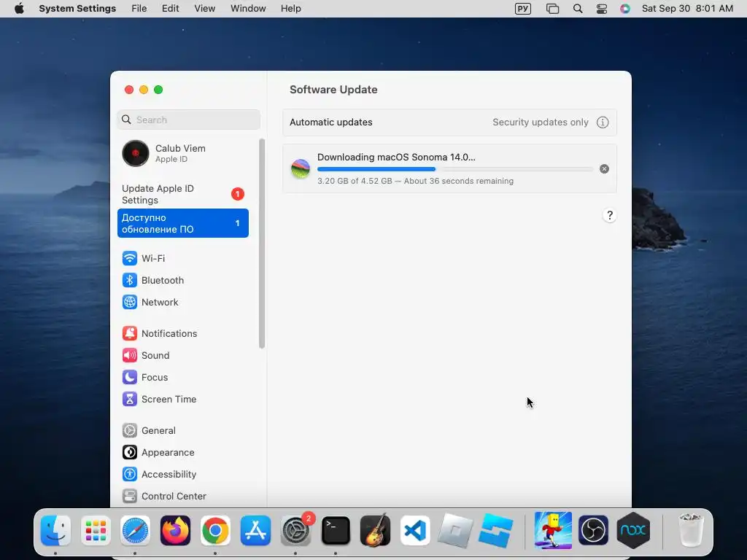Image resolution: width=747 pixels, height=560 pixels.
Task: Click the Calub Viem avatar picture
Action: pyautogui.click(x=135, y=153)
